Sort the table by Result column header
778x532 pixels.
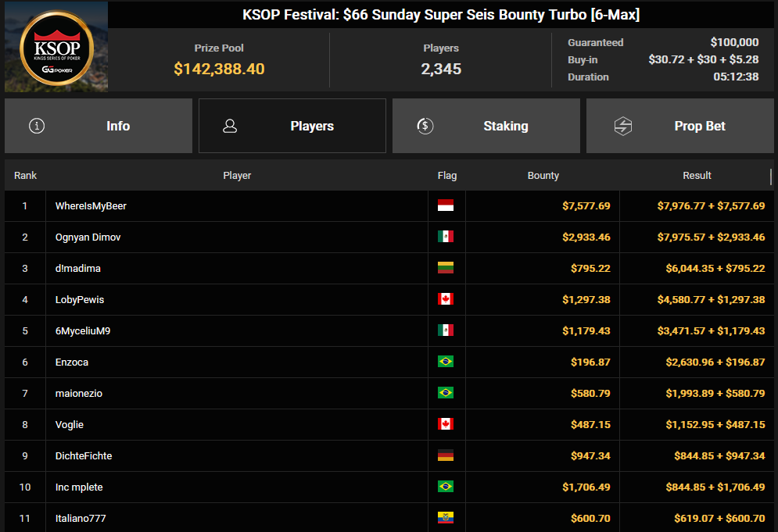coord(697,176)
